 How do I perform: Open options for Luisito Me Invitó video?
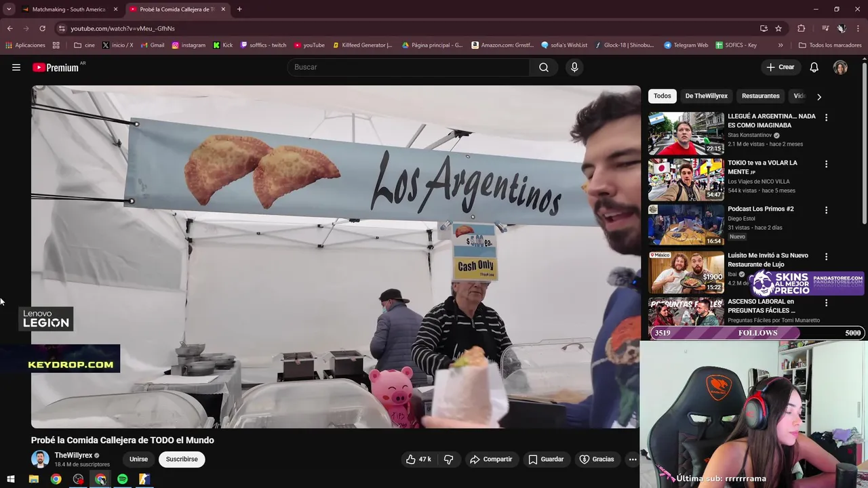826,257
